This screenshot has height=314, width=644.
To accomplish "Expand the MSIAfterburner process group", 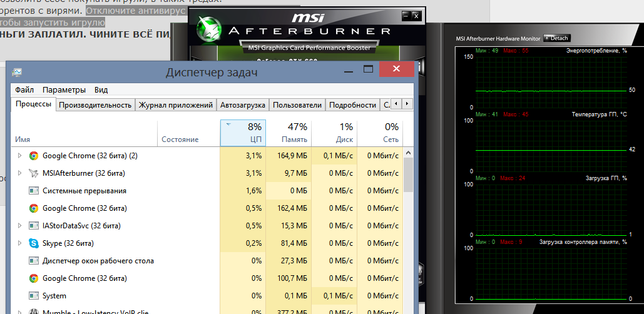I will point(19,173).
